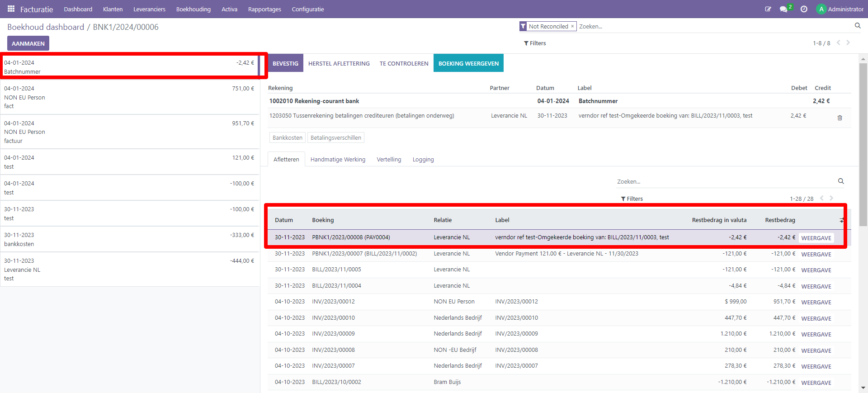Open the activities clock icon
This screenshot has height=393, width=868.
pos(804,9)
